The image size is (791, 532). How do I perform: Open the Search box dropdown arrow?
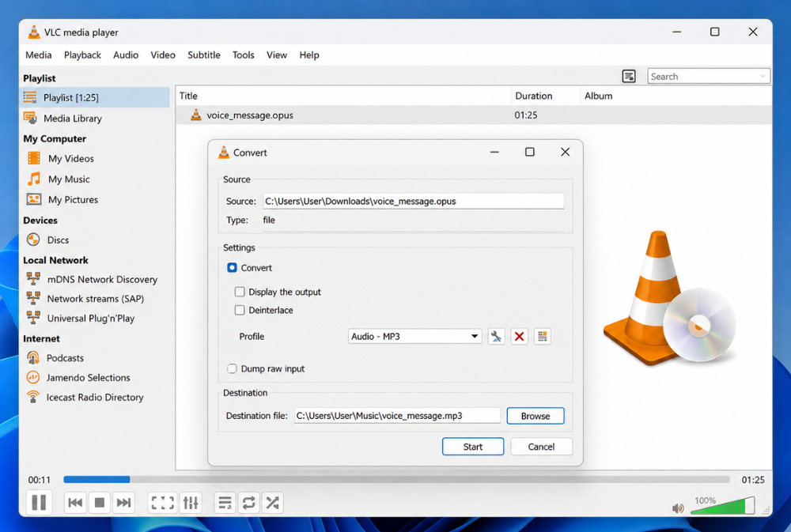click(x=763, y=76)
